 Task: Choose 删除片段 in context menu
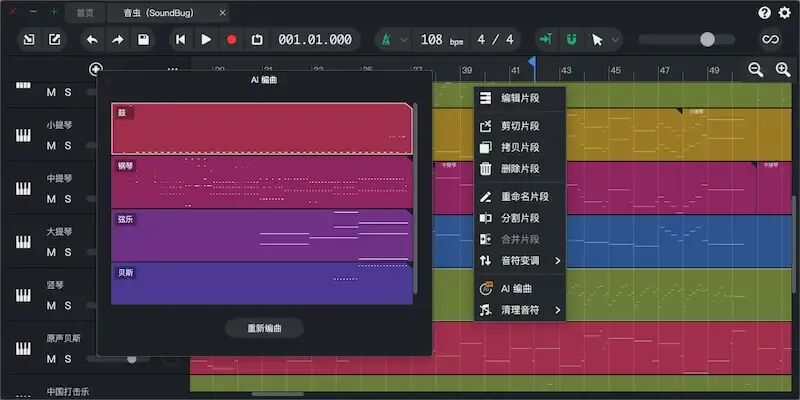point(520,169)
